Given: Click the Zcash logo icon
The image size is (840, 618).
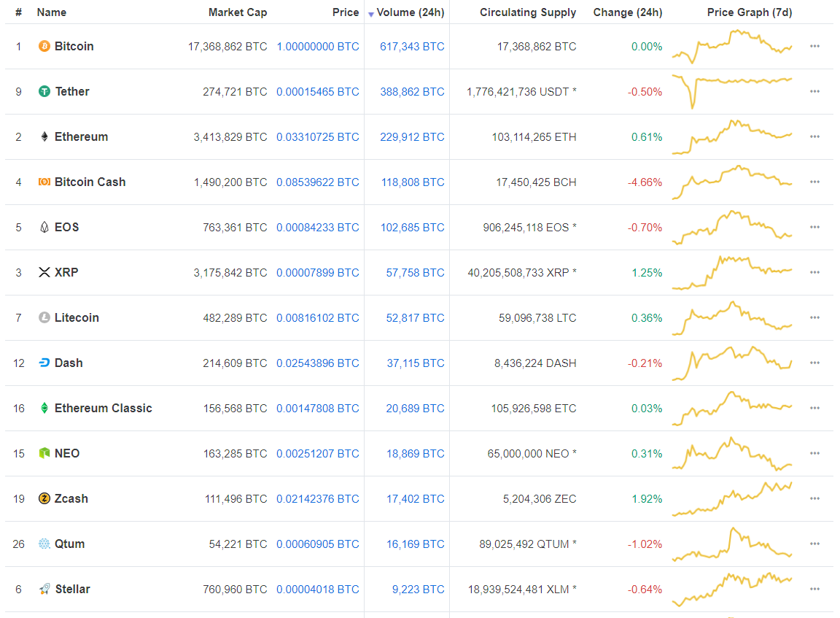Looking at the screenshot, I should pyautogui.click(x=44, y=498).
